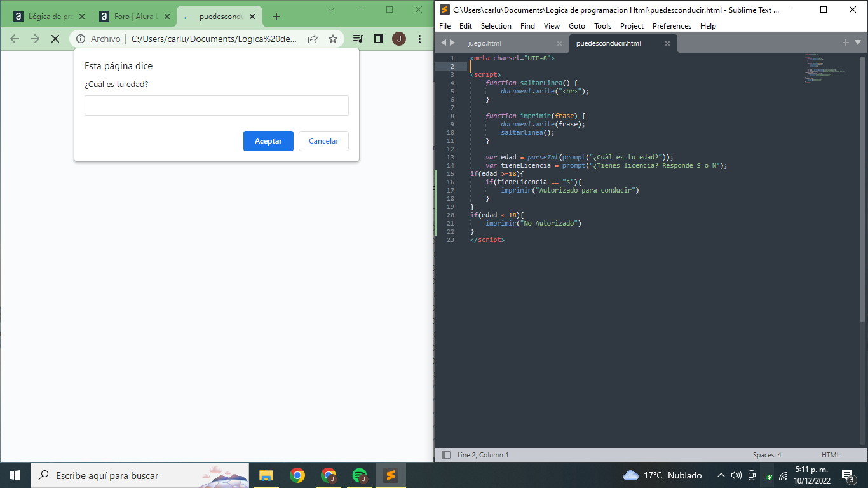This screenshot has width=868, height=488.
Task: Click the Chrome address bar URL
Action: click(x=214, y=39)
